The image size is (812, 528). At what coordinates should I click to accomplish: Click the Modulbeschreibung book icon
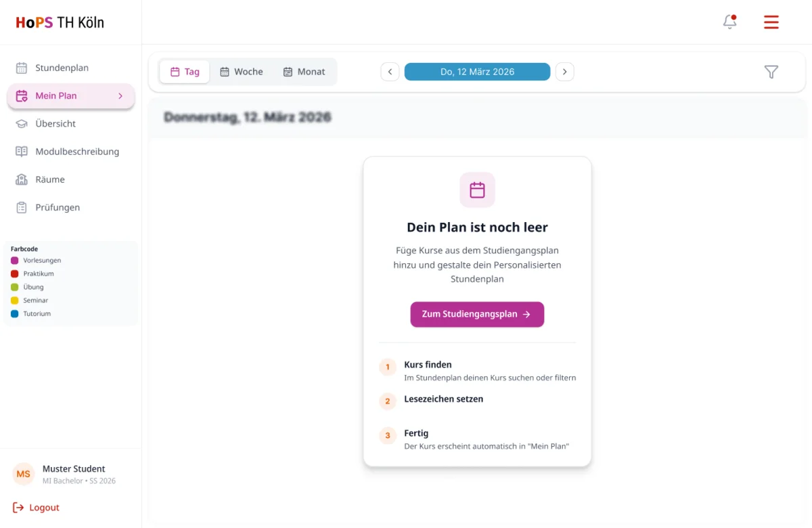tap(22, 152)
